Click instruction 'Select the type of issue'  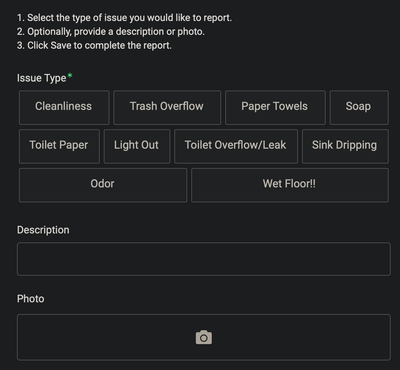(x=129, y=18)
